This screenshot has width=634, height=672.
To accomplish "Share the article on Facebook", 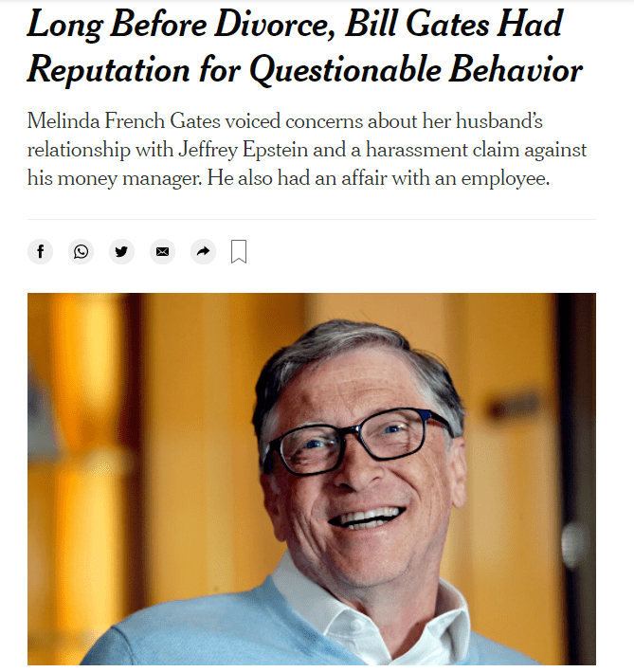I will point(40,251).
